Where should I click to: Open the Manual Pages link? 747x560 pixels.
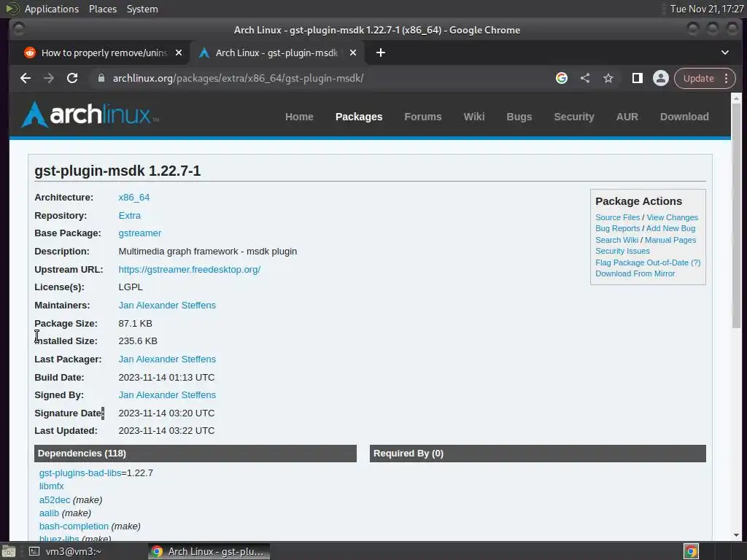tap(670, 240)
